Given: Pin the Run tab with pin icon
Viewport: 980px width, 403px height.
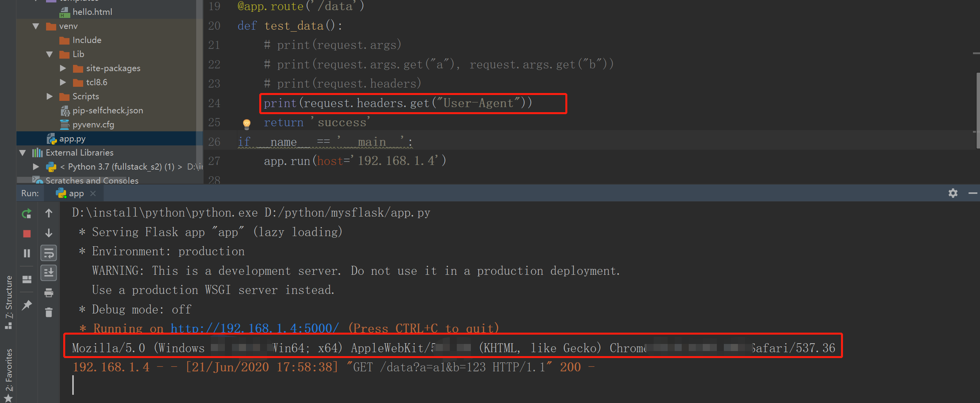Looking at the screenshot, I should pyautogui.click(x=27, y=305).
